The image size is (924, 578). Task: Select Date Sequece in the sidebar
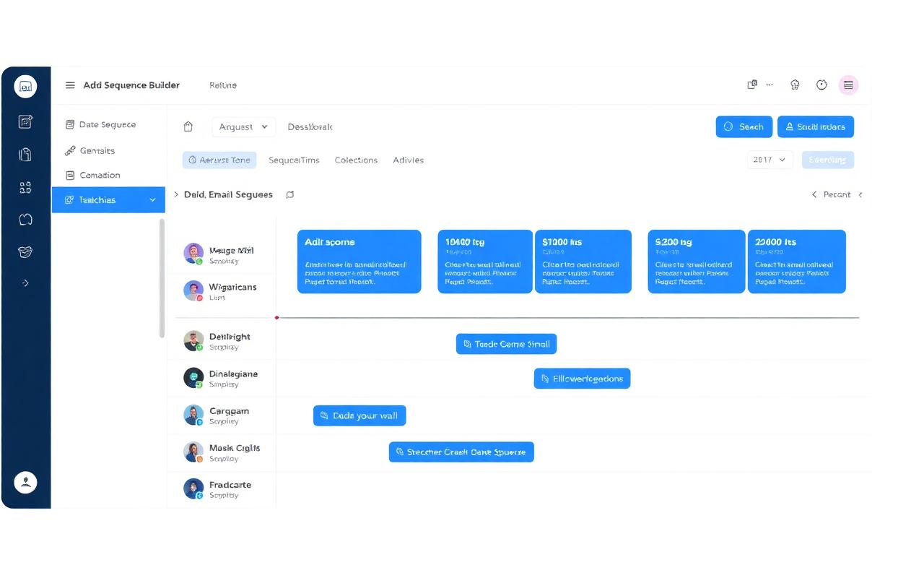pos(108,124)
